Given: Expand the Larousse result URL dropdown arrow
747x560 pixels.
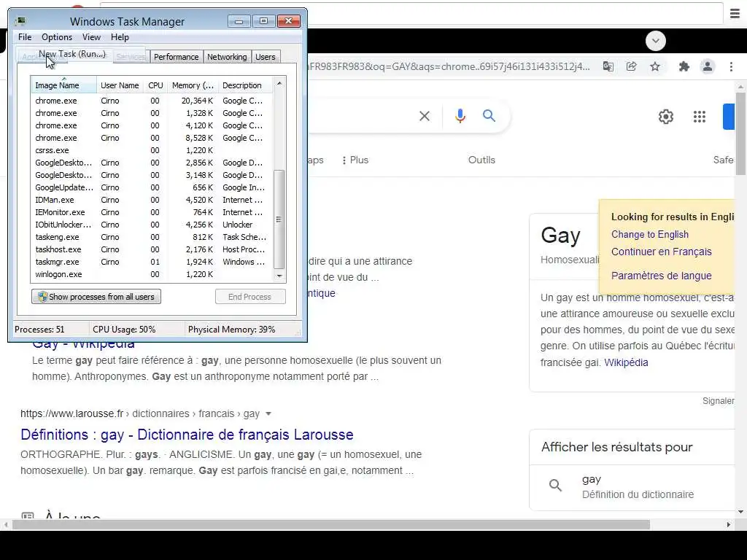Looking at the screenshot, I should [268, 414].
